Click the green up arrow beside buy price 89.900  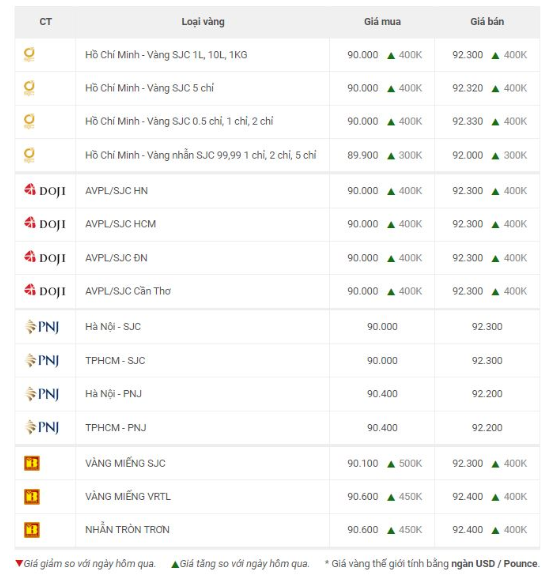tap(391, 156)
